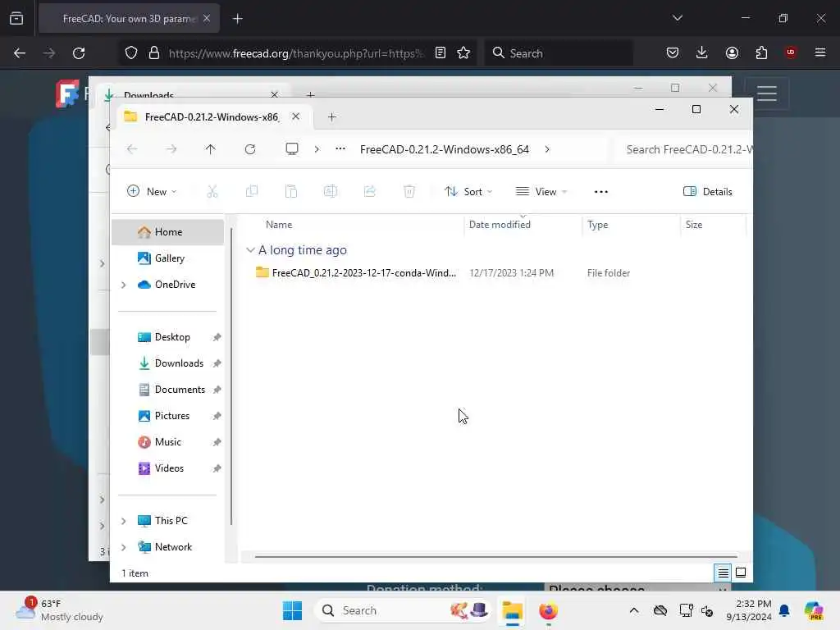Open Firefox application hamburger menu
This screenshot has height=630, width=840.
click(x=820, y=52)
